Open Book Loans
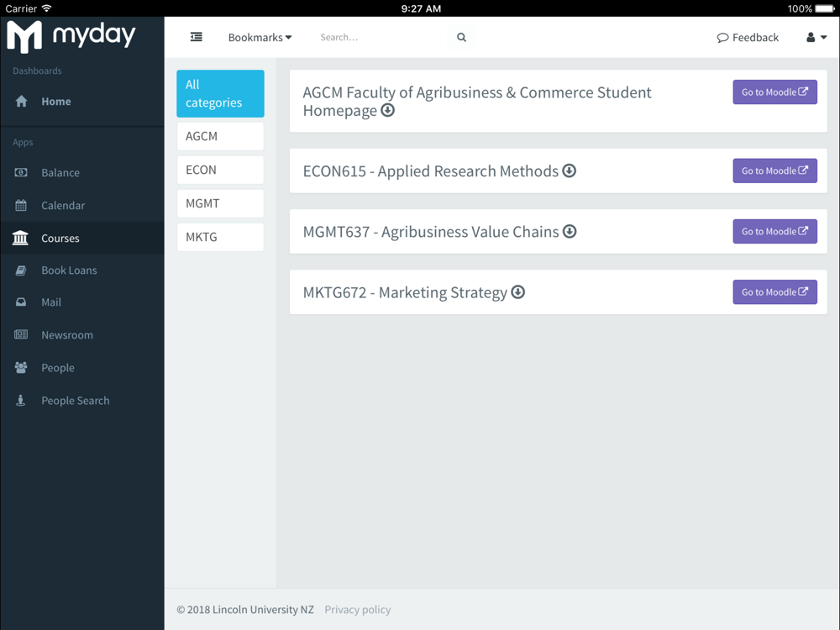Viewport: 840px width, 630px height. click(x=82, y=270)
